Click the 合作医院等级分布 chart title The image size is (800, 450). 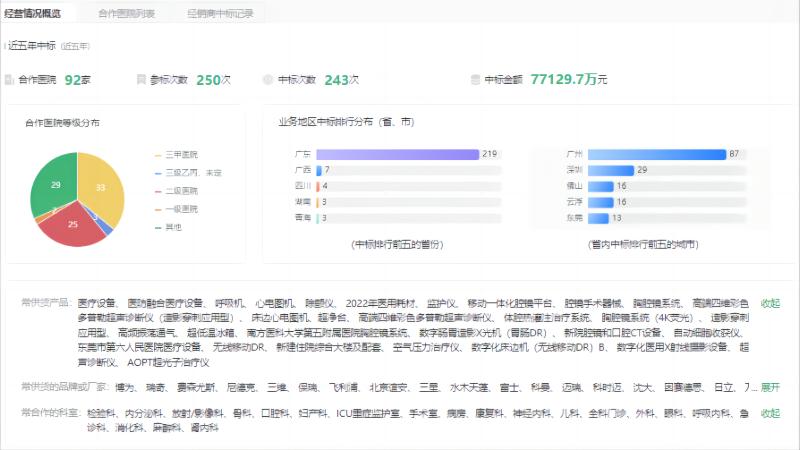click(62, 123)
